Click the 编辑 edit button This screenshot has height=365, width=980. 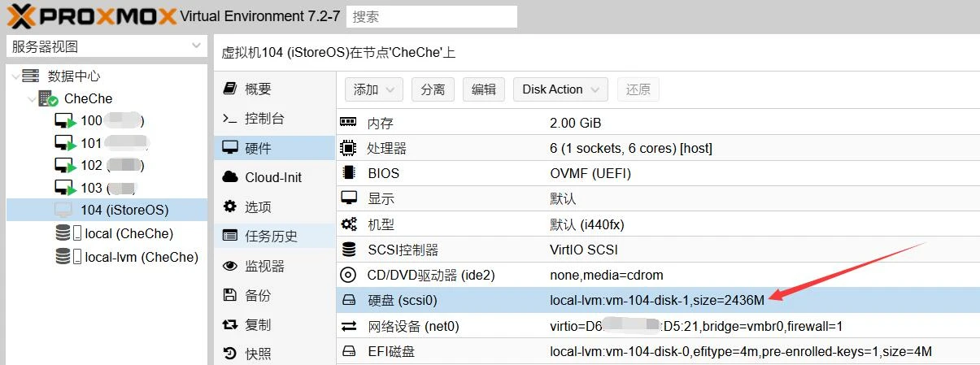(484, 89)
